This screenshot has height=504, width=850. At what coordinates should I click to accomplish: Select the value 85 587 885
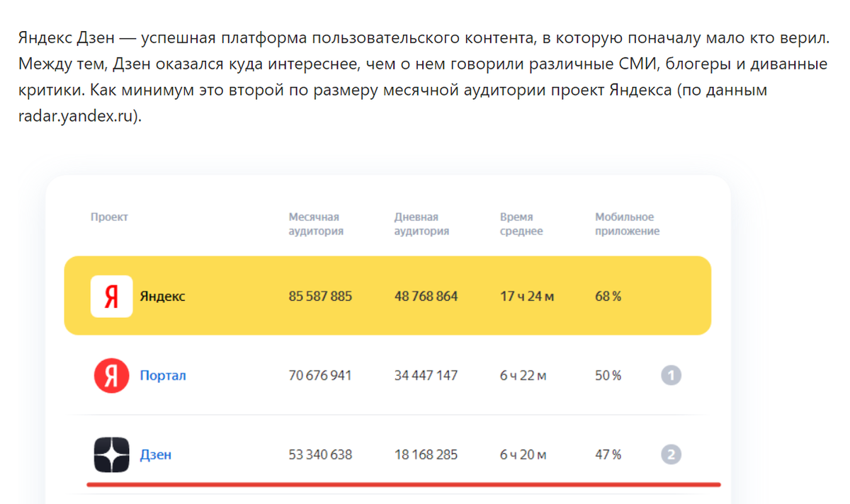320,296
